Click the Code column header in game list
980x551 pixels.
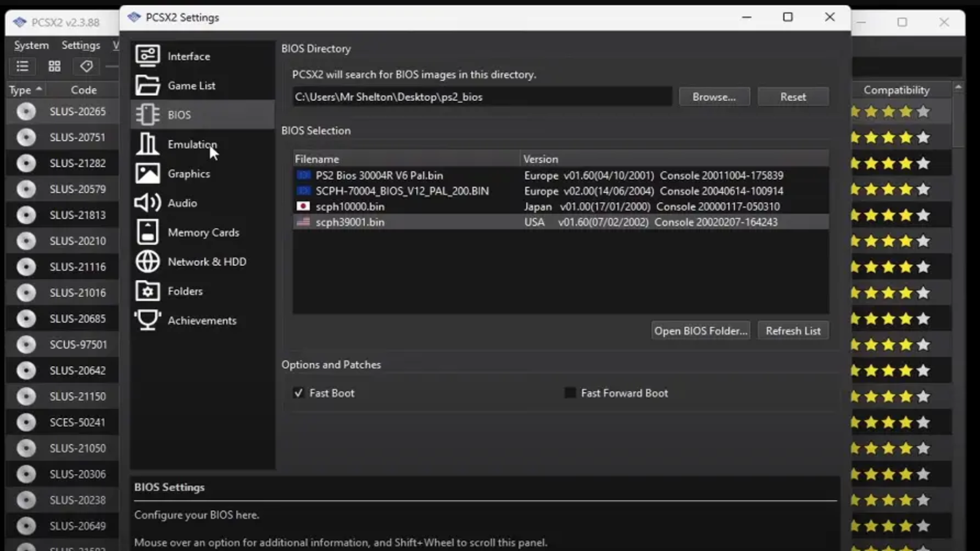[x=83, y=90]
